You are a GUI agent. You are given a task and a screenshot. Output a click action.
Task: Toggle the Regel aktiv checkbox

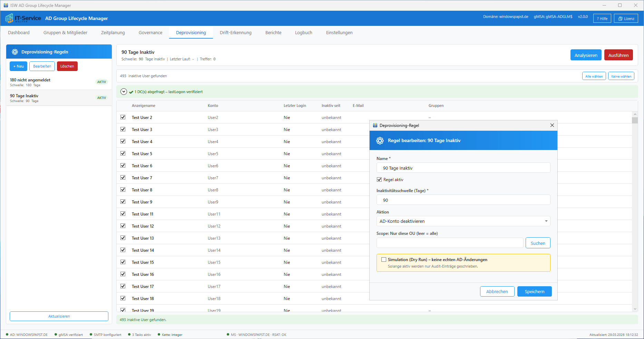[379, 180]
